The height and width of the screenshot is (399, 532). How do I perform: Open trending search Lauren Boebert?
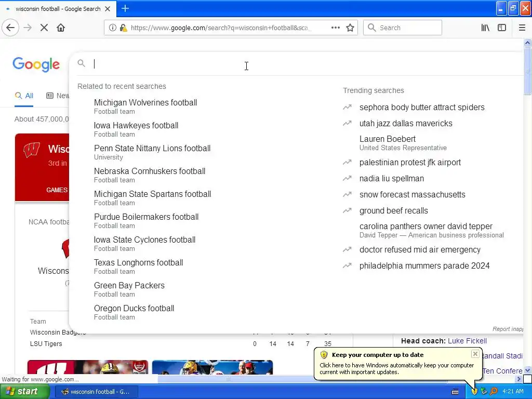pos(403,143)
